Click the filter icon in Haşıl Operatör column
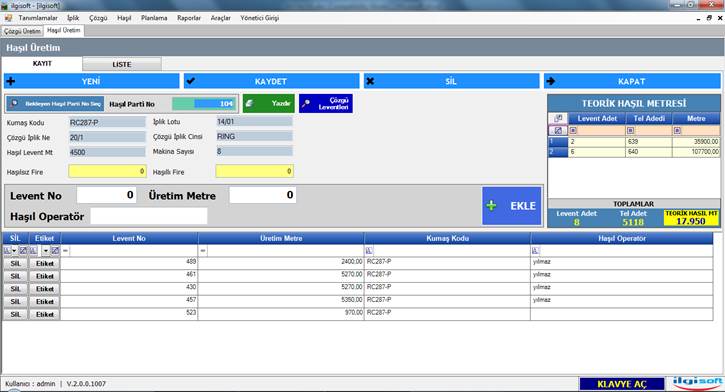 pos(535,251)
